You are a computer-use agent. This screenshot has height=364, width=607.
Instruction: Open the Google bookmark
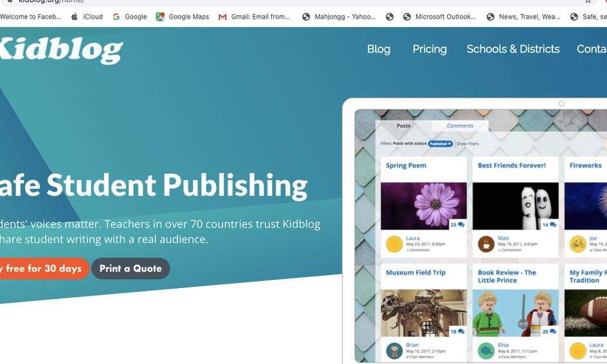click(130, 17)
